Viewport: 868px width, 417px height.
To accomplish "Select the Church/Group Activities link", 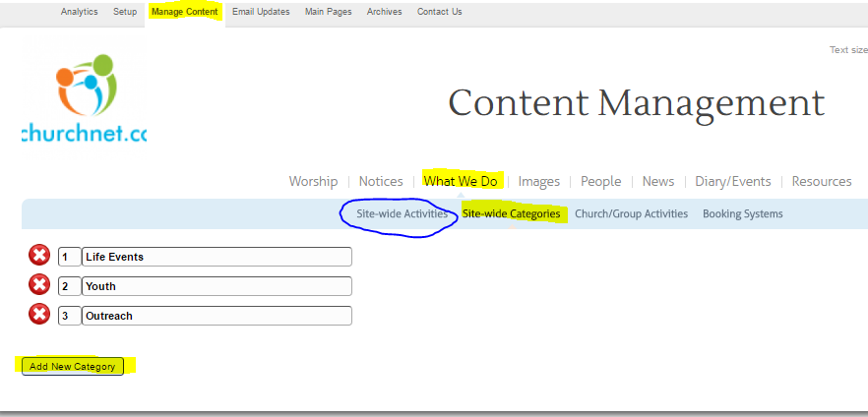I will pos(631,213).
